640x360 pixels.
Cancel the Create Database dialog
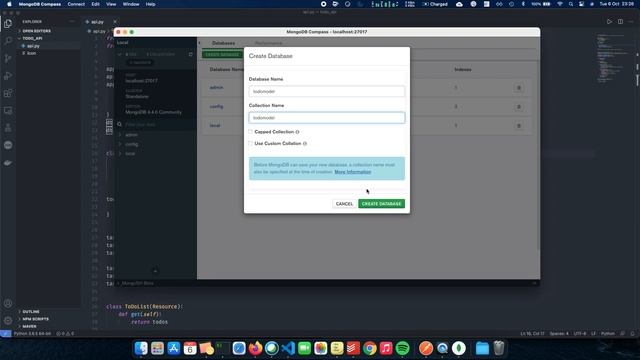click(x=344, y=204)
